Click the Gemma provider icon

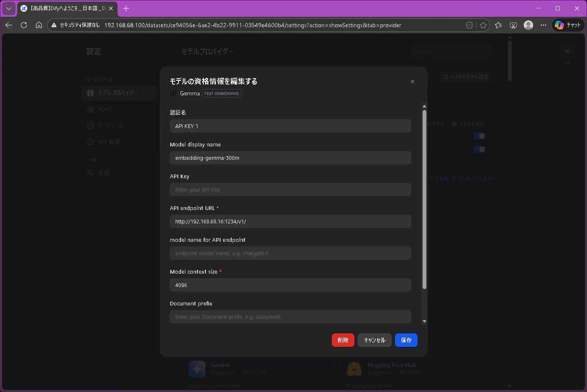point(173,93)
